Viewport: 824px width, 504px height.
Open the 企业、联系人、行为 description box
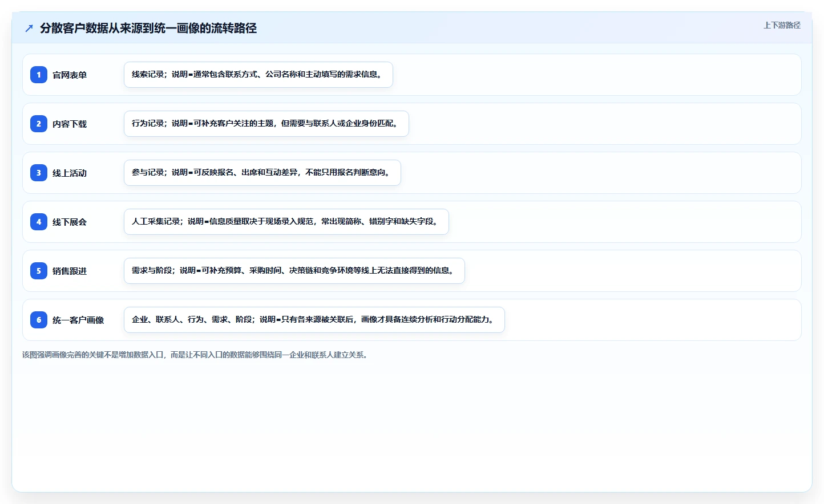tap(314, 320)
